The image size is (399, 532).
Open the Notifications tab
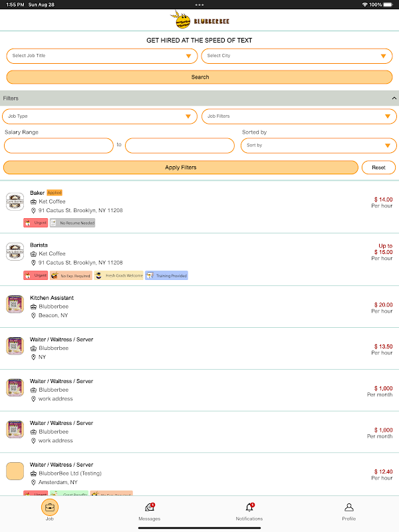pos(249,511)
